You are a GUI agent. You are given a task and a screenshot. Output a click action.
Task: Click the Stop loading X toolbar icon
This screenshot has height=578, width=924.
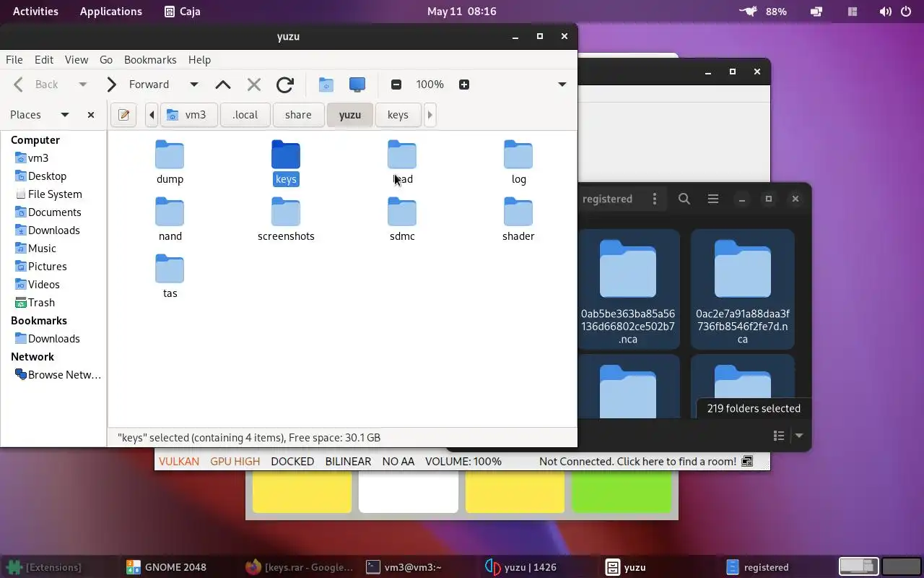pos(254,85)
